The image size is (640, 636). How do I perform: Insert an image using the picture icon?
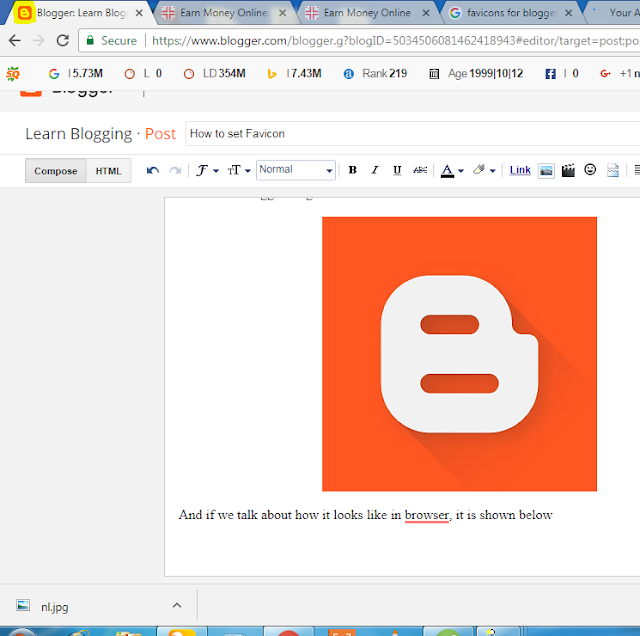point(546,171)
